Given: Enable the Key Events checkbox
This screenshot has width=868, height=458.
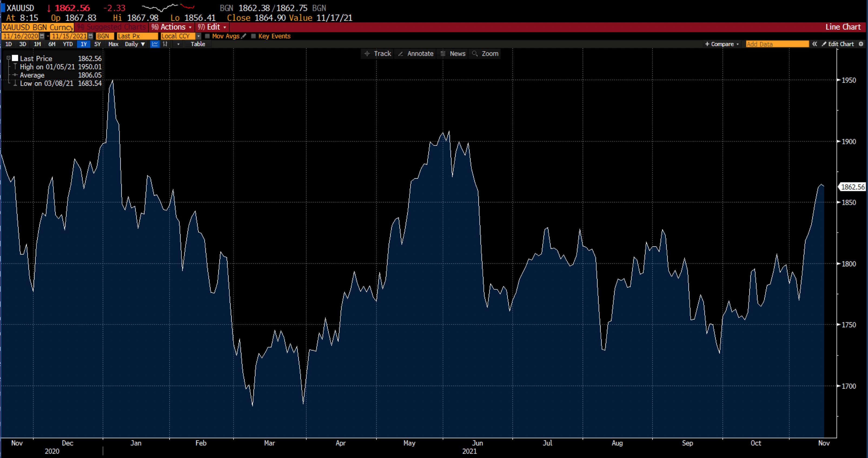Looking at the screenshot, I should [254, 36].
